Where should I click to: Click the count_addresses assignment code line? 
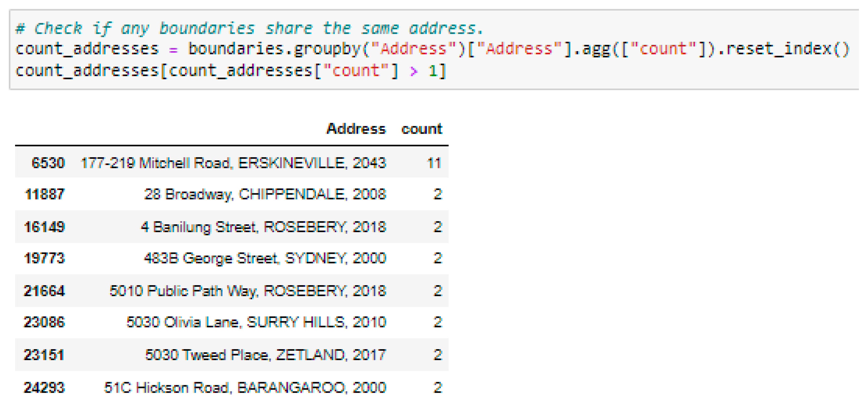[433, 49]
